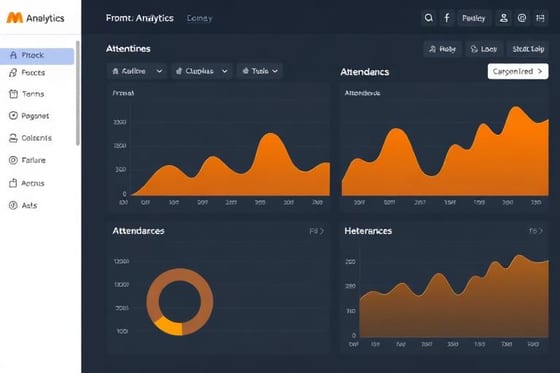This screenshot has width=560, height=373.
Task: Click the Pastley header button
Action: (474, 18)
